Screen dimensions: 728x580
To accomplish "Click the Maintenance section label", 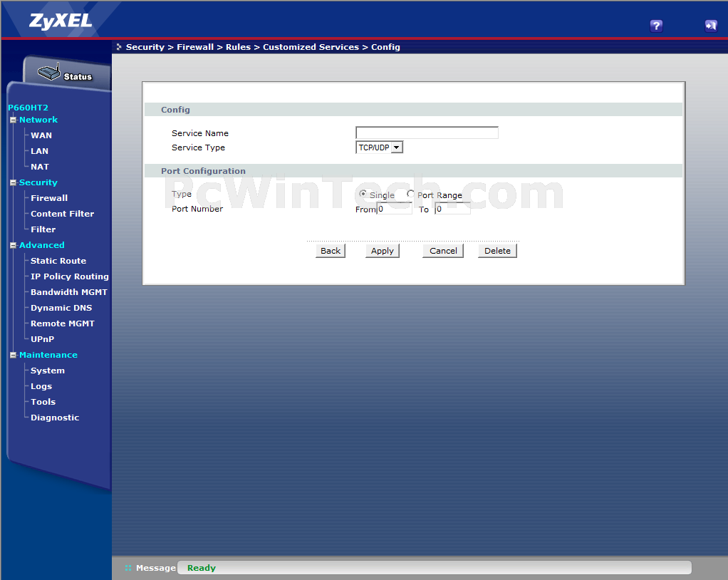I will tap(48, 355).
